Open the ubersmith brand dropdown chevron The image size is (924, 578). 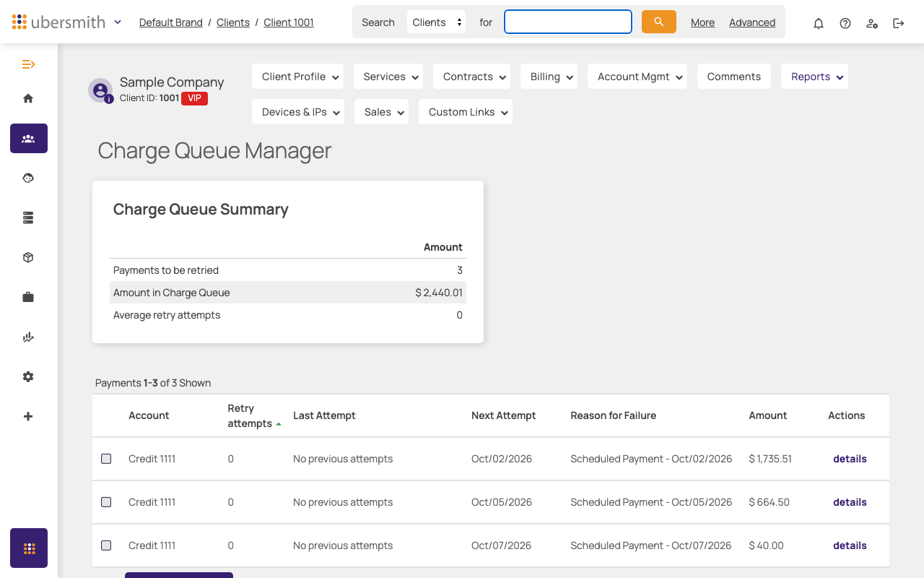[x=118, y=22]
